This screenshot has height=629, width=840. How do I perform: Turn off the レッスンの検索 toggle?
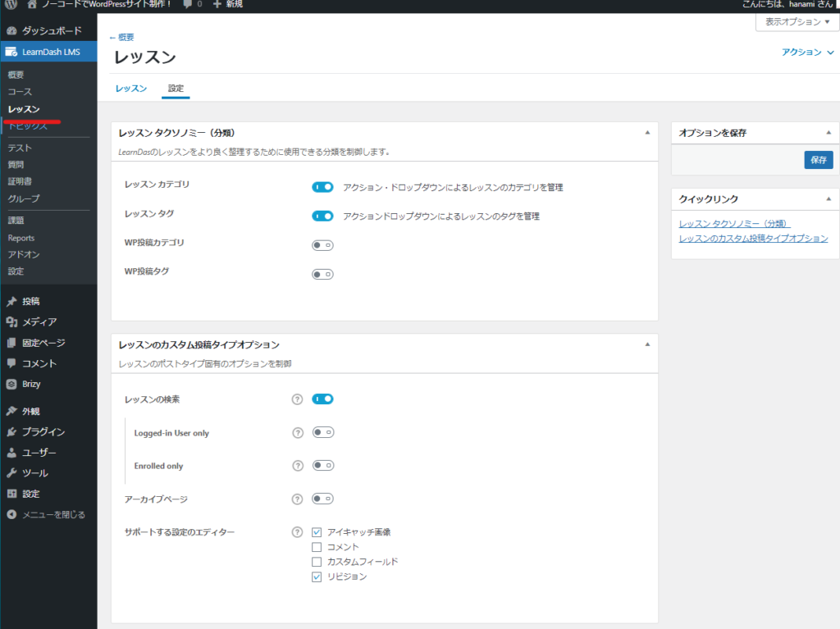322,399
